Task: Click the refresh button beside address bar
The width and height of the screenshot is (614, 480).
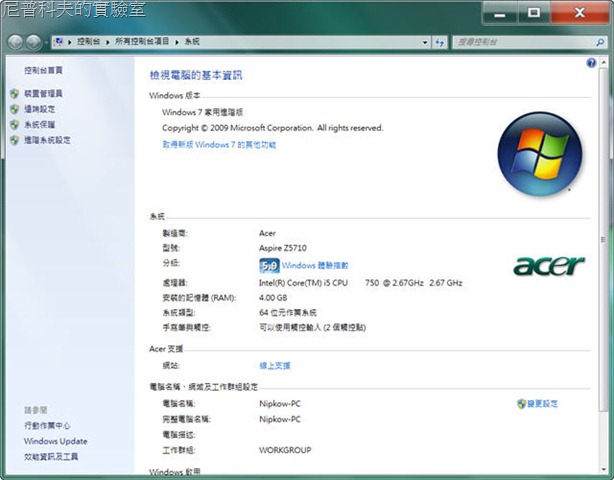Action: (440, 42)
